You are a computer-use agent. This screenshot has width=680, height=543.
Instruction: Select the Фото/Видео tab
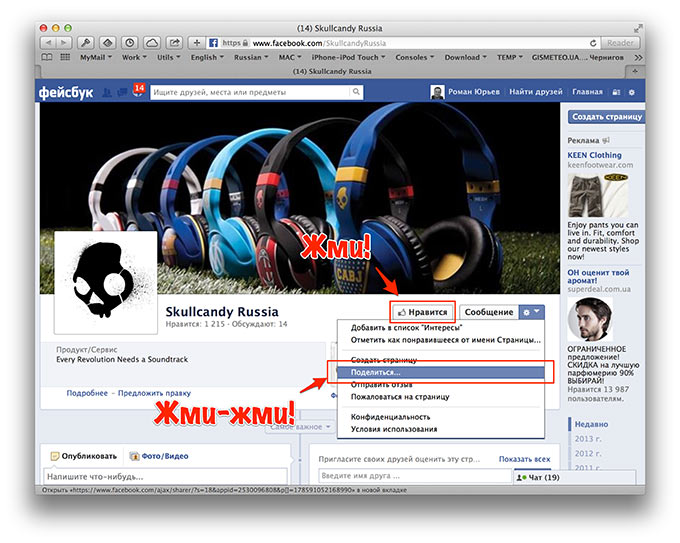159,456
